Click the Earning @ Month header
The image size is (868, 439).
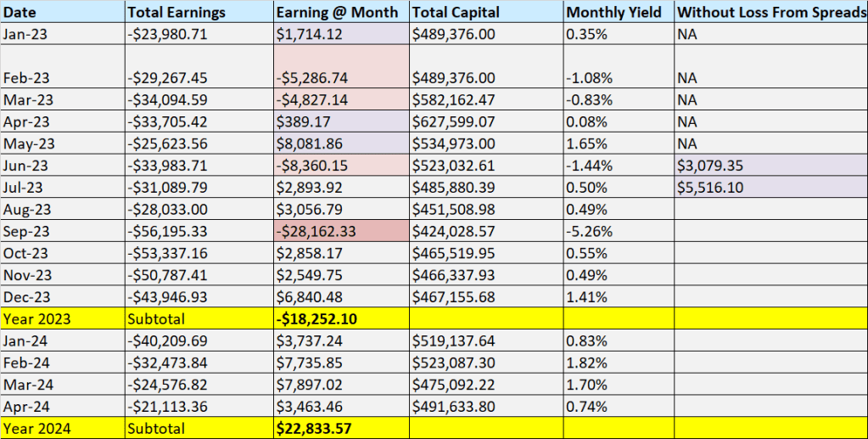tap(341, 13)
